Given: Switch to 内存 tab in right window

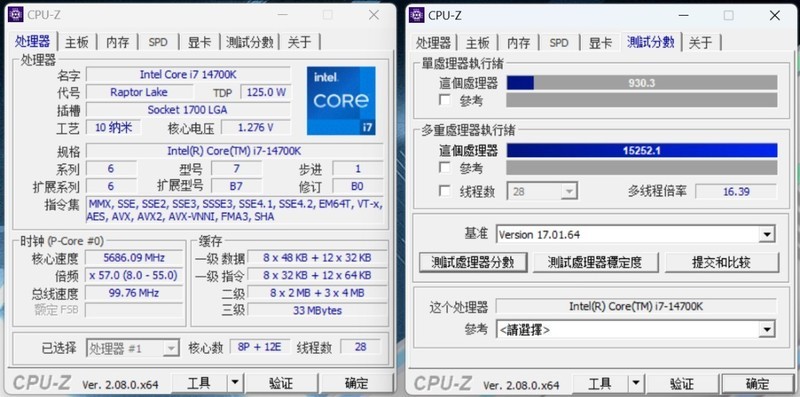Looking at the screenshot, I should tap(519, 42).
